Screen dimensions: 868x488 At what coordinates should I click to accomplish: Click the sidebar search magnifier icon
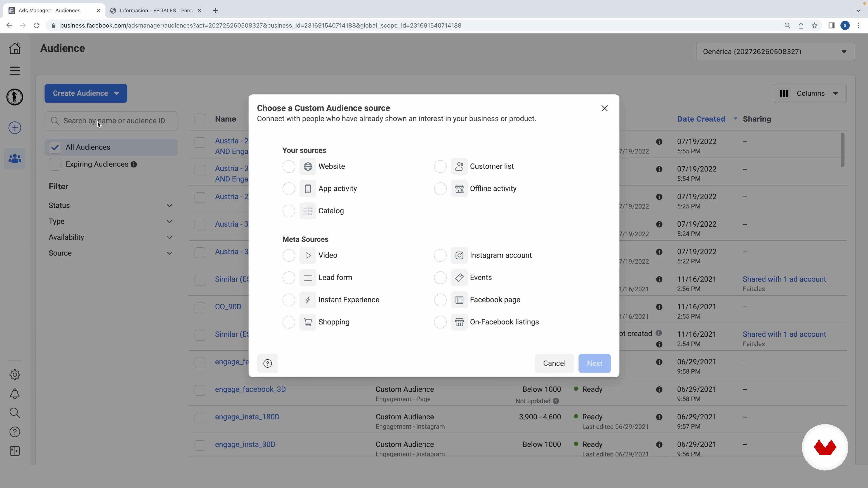coord(15,413)
